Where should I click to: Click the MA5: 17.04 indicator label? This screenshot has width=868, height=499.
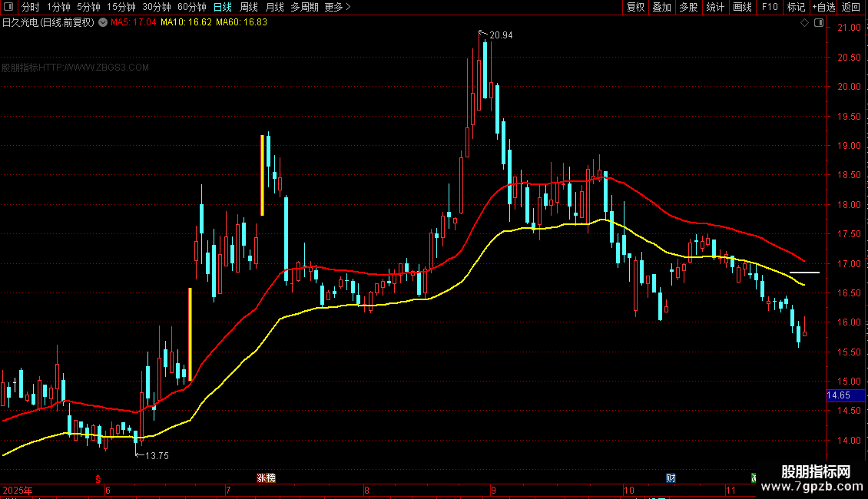coord(134,23)
